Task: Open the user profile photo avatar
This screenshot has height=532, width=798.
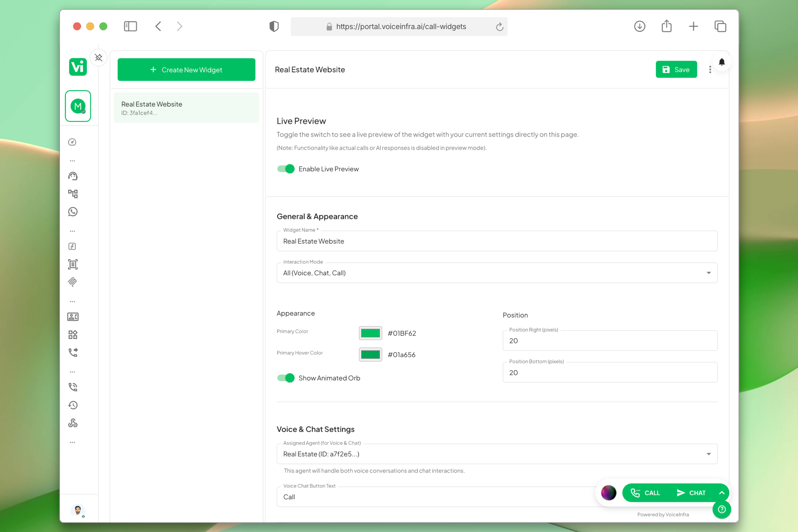Action: (78, 510)
